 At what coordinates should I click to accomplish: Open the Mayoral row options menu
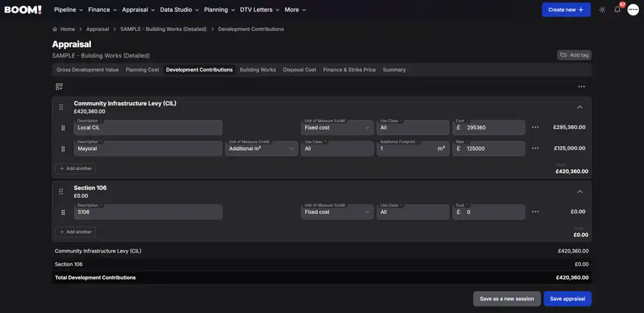(535, 148)
